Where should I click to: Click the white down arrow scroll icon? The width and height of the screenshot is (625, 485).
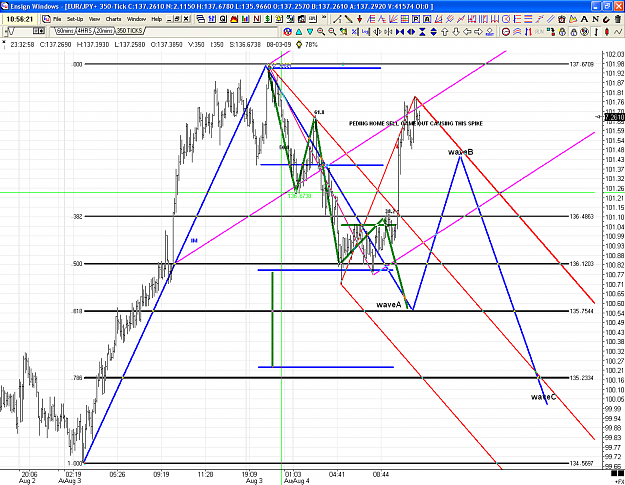(x=456, y=31)
